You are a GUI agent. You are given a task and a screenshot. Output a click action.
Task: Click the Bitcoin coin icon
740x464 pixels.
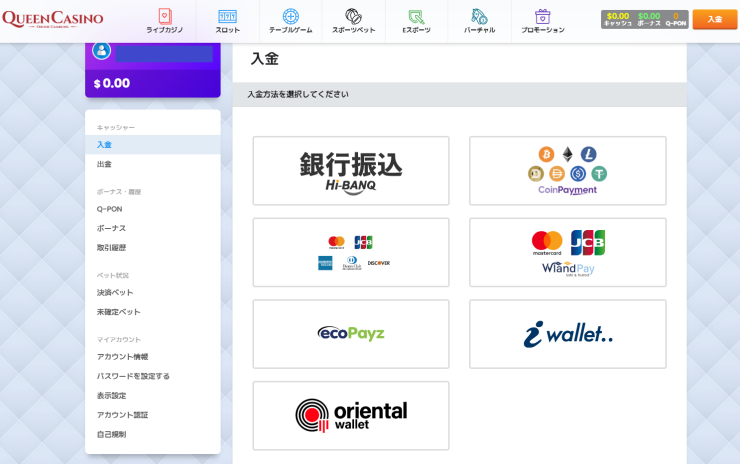coord(547,154)
